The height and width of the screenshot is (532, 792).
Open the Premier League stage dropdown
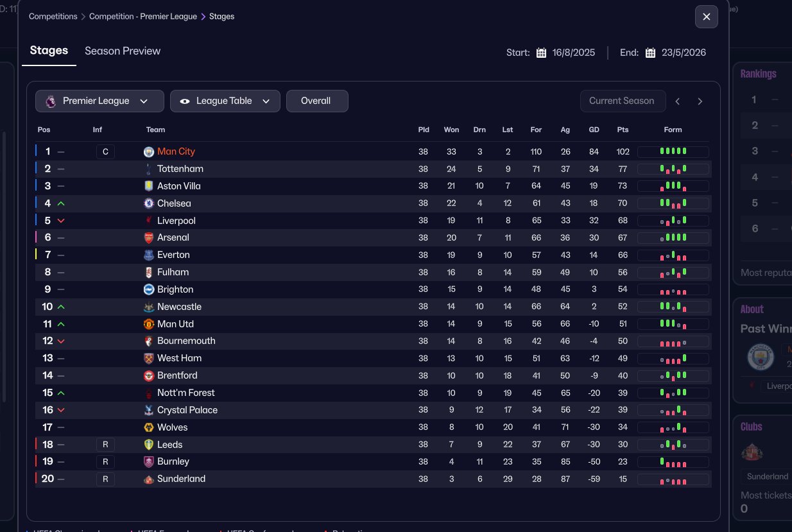(x=96, y=101)
